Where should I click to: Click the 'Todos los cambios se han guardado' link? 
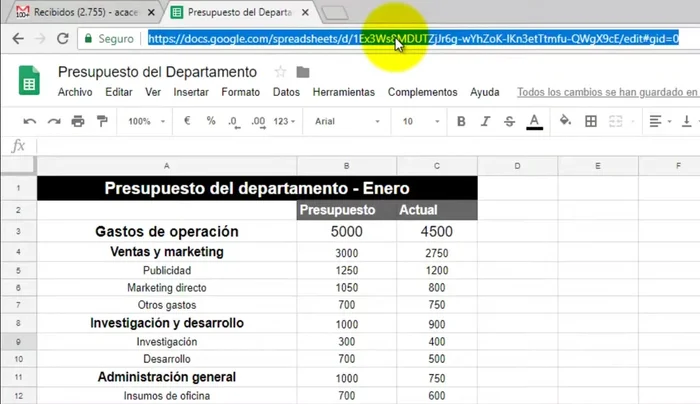tap(608, 92)
